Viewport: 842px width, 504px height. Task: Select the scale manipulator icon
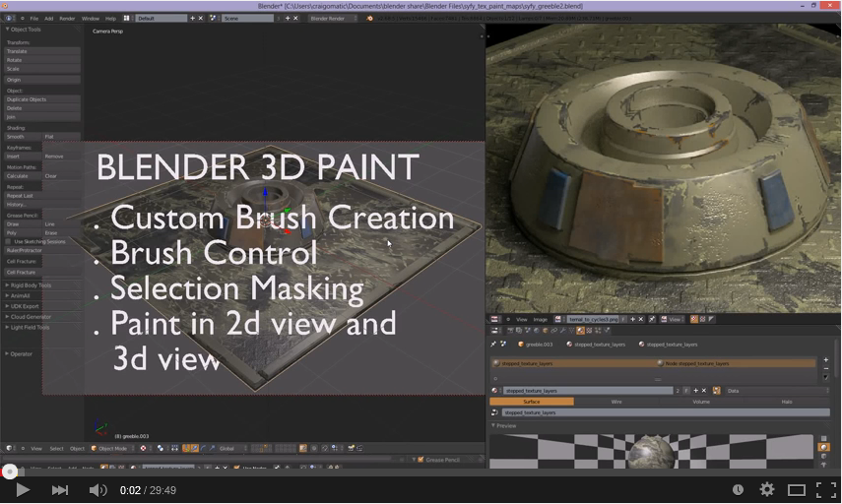(212, 448)
